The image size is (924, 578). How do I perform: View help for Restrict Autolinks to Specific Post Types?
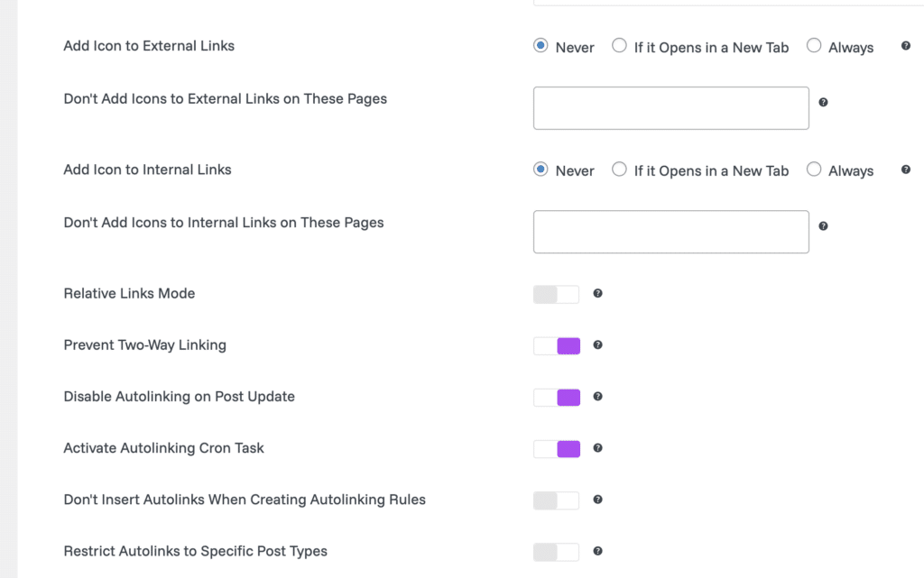pos(597,551)
